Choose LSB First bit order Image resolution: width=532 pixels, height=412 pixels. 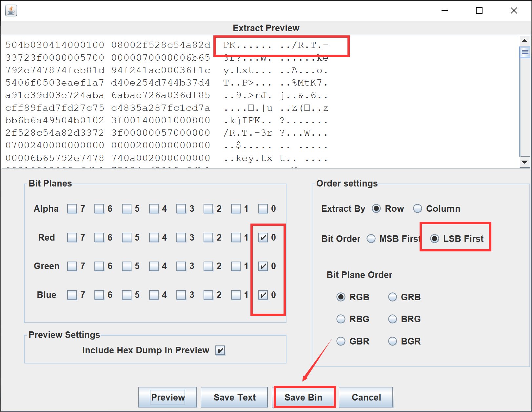(x=435, y=239)
